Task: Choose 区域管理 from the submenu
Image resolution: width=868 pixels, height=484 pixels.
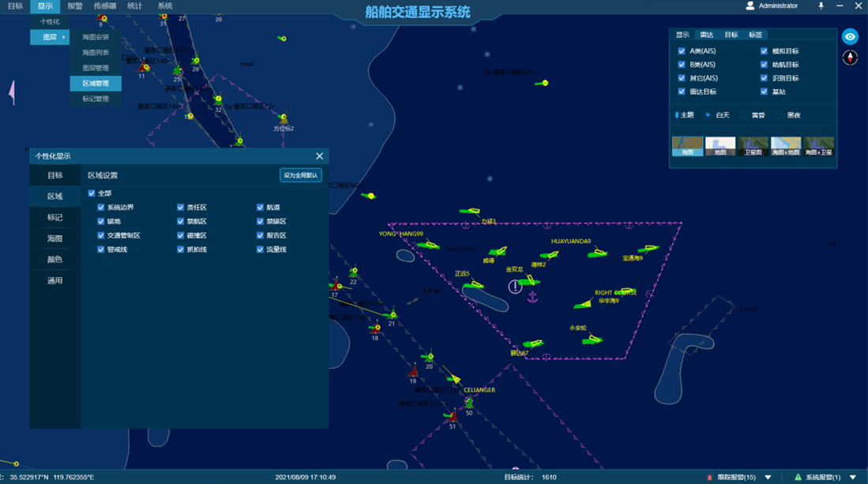Action: pyautogui.click(x=96, y=84)
